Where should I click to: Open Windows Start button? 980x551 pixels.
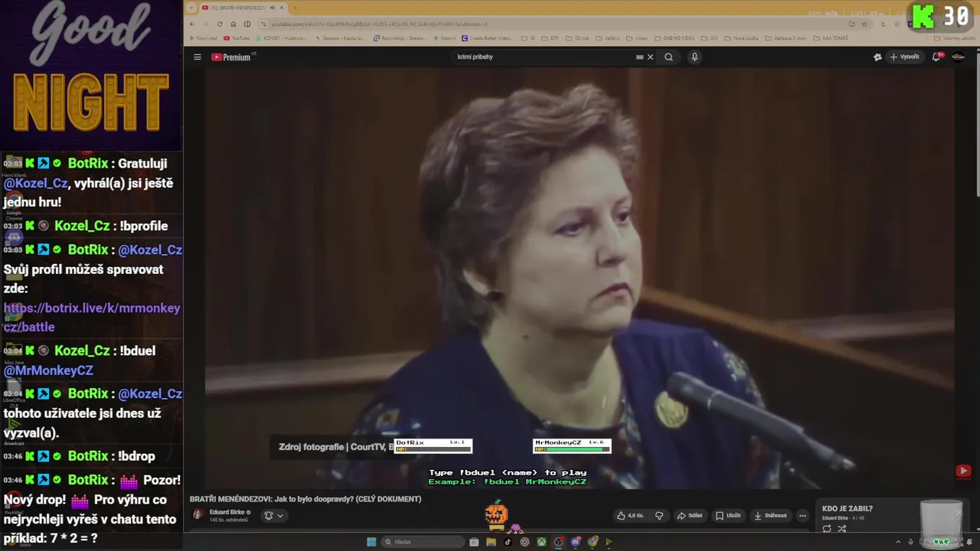pos(371,542)
